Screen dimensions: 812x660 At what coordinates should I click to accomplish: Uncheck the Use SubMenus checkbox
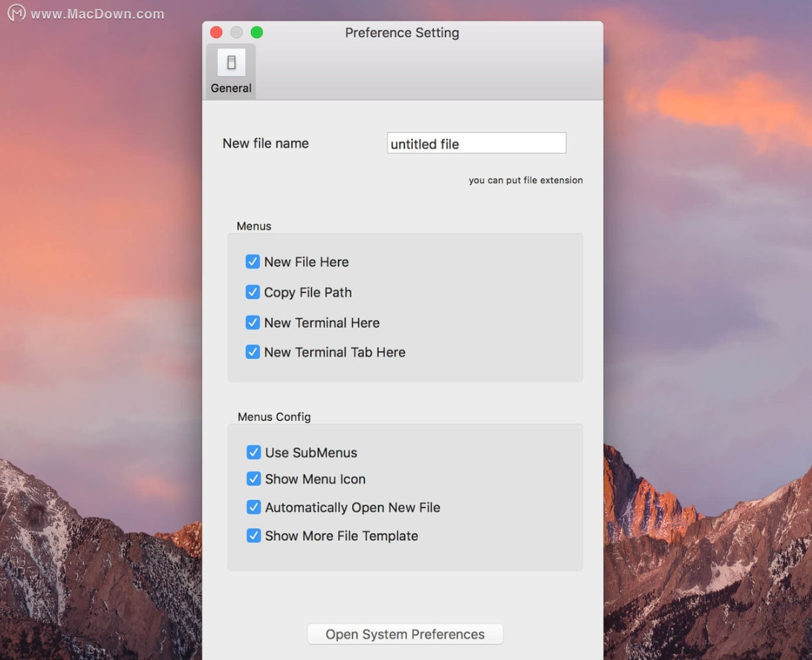coord(254,452)
